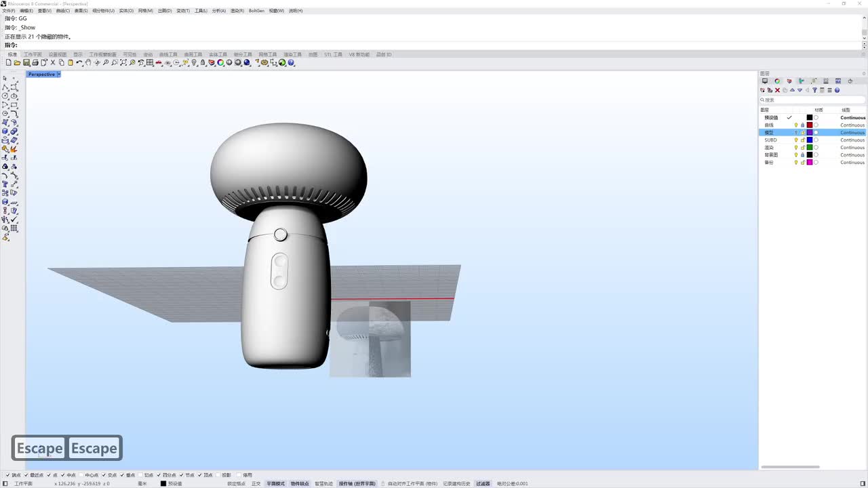
Task: Click the 记录建构历史 status bar button
Action: click(x=456, y=483)
